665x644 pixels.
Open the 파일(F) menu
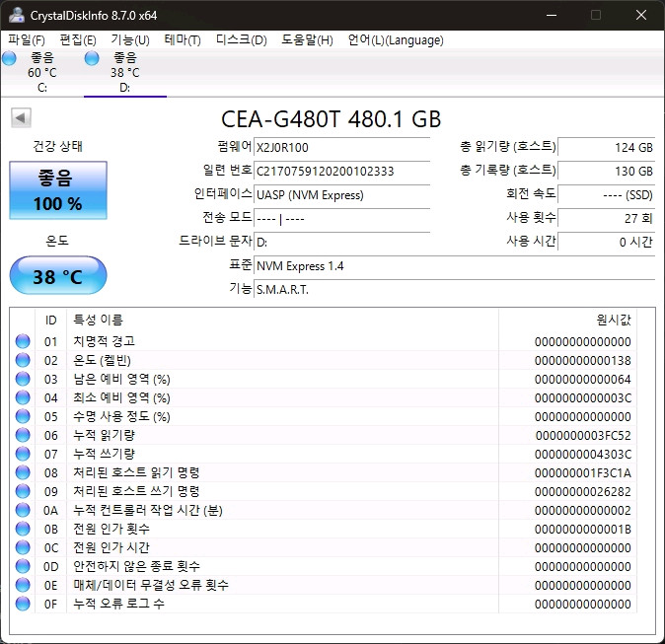click(27, 40)
